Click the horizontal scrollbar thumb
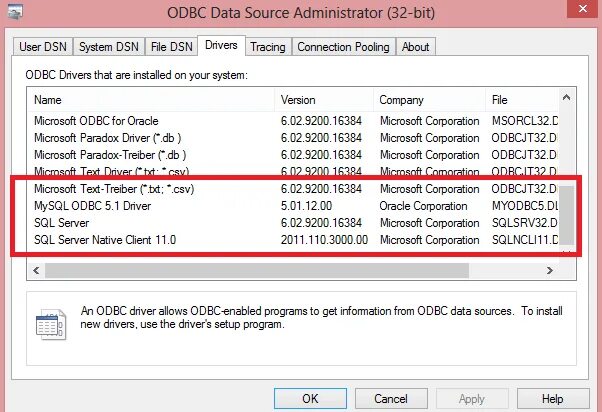This screenshot has height=412, width=602. [257, 270]
